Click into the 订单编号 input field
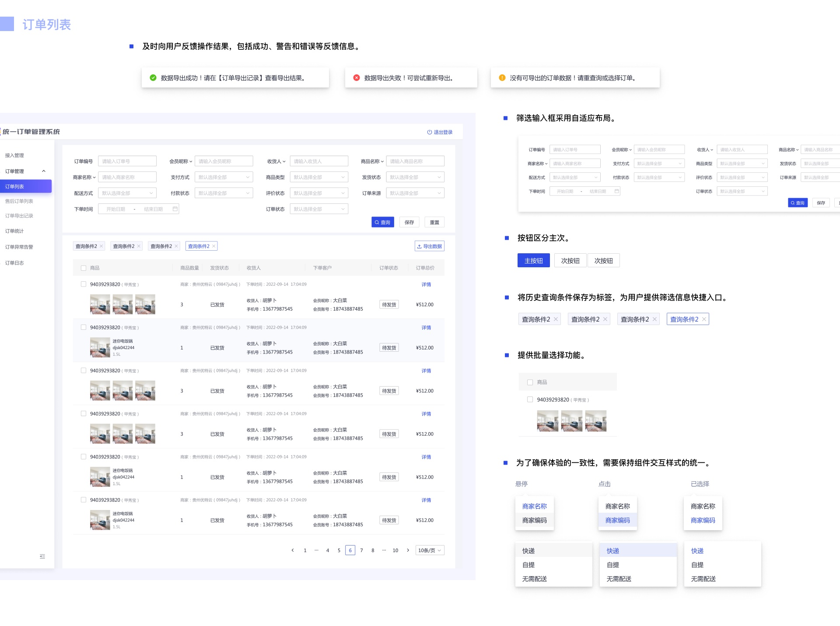 (127, 161)
